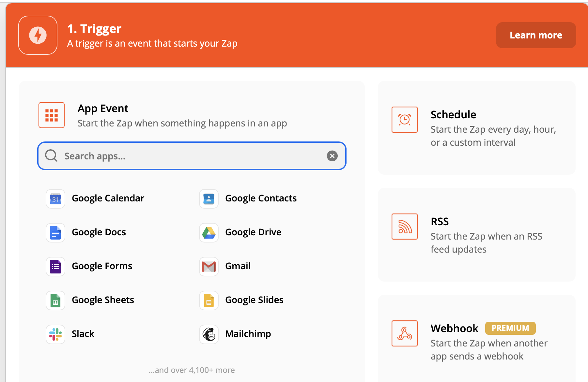Choose Mailchimp app label
The width and height of the screenshot is (588, 382).
coord(248,334)
